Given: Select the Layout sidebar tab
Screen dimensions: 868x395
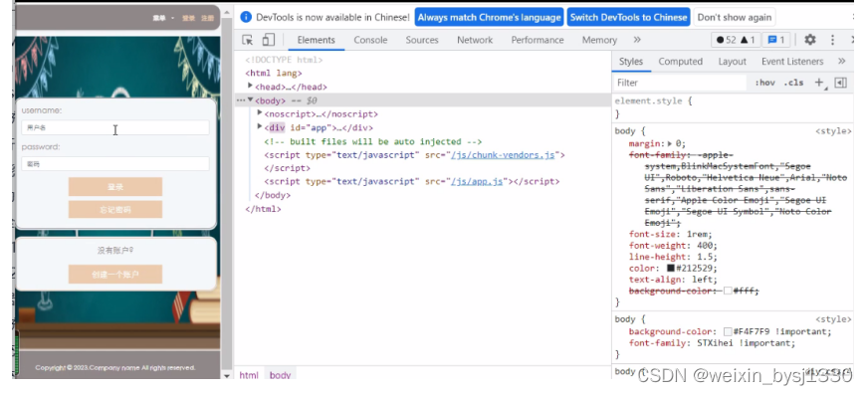Looking at the screenshot, I should tap(732, 61).
